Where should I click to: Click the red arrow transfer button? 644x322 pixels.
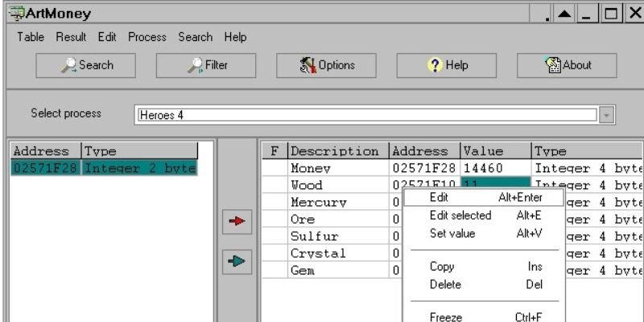tap(237, 222)
